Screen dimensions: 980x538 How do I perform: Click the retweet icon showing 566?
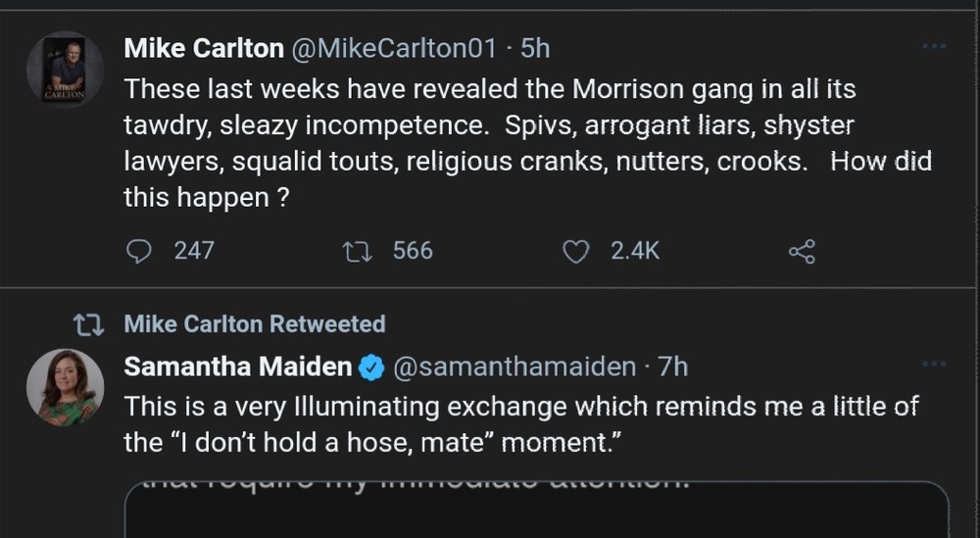[357, 252]
